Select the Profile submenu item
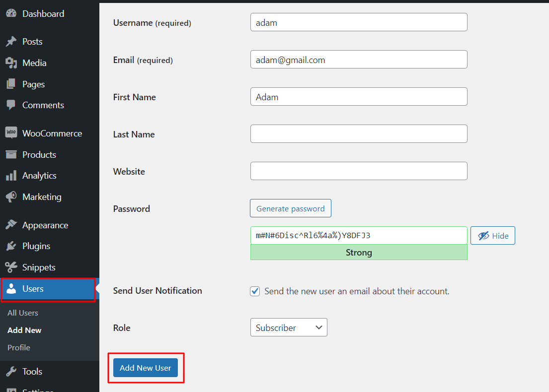 pos(19,348)
